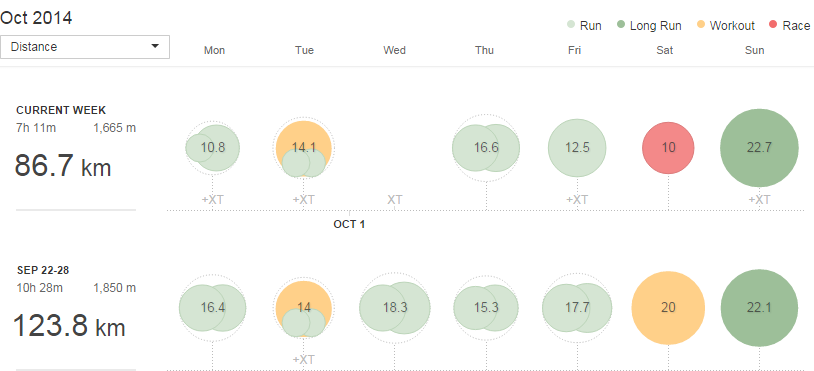Open the 22.7 km long run bubble

click(759, 148)
